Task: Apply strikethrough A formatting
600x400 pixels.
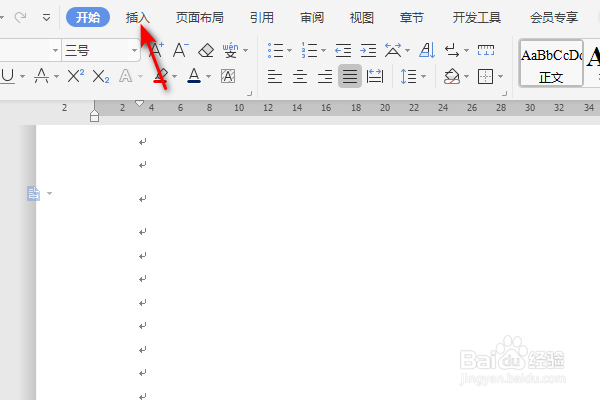Action: point(41,76)
